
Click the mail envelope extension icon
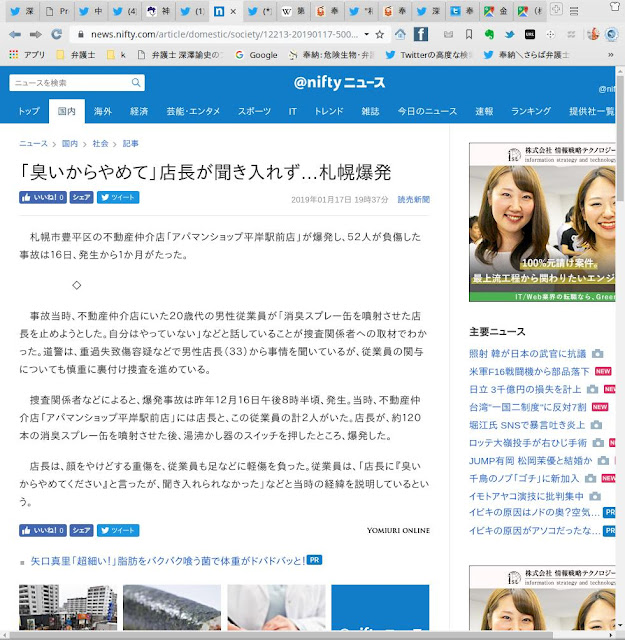click(x=448, y=35)
